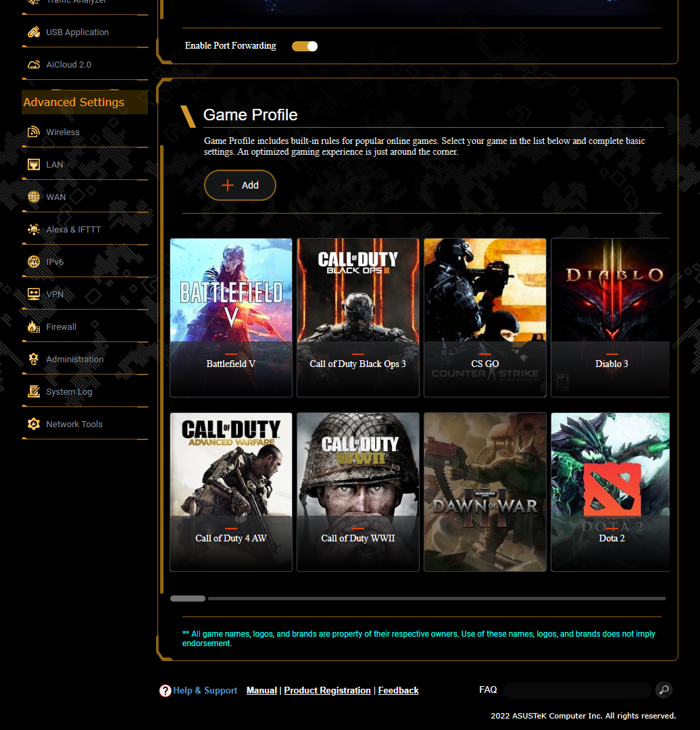Open Alexa & IFTTT settings
Image resolution: width=700 pixels, height=730 pixels.
click(x=85, y=230)
